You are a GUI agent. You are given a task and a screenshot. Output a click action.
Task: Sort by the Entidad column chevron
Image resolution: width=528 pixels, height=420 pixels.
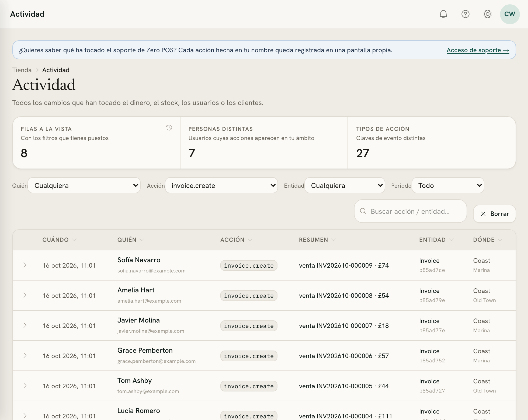pyautogui.click(x=451, y=240)
